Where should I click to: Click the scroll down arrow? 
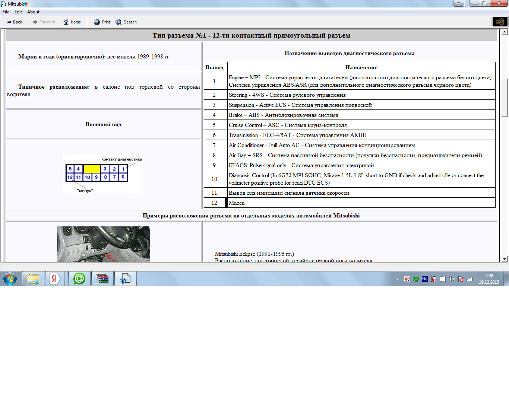(x=505, y=259)
